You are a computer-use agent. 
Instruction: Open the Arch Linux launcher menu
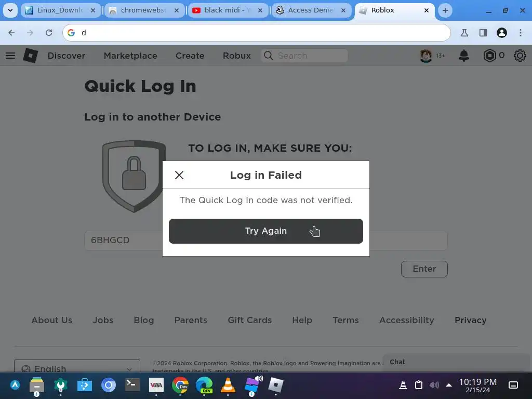click(x=15, y=385)
